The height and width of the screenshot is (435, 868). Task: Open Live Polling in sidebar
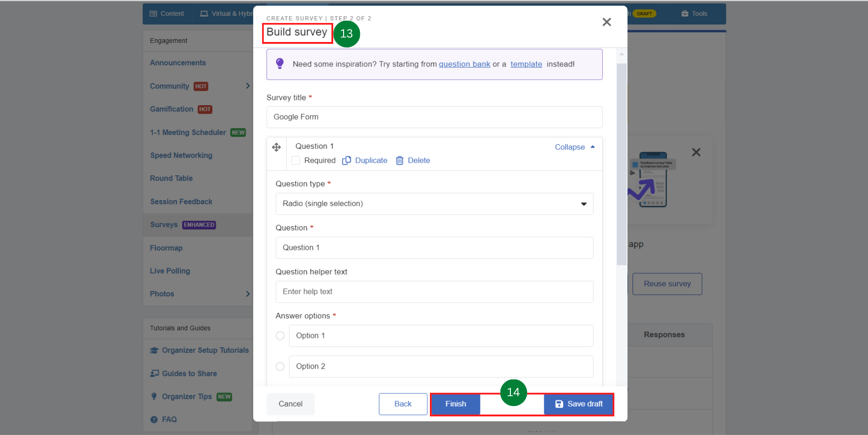tap(170, 271)
